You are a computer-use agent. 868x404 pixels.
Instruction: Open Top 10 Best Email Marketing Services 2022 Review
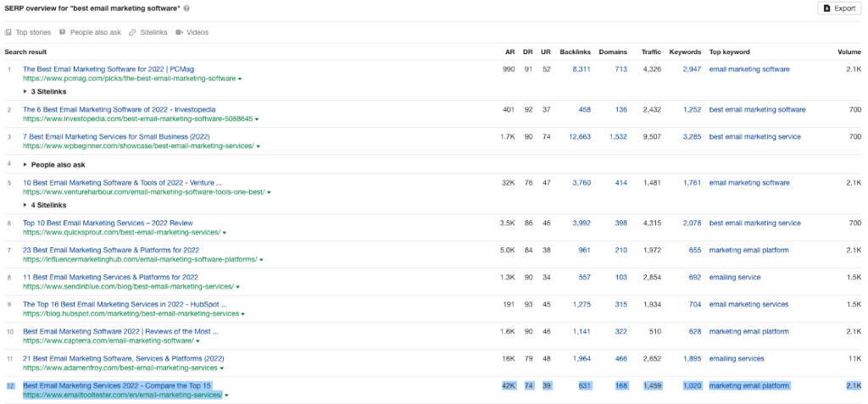tap(108, 223)
